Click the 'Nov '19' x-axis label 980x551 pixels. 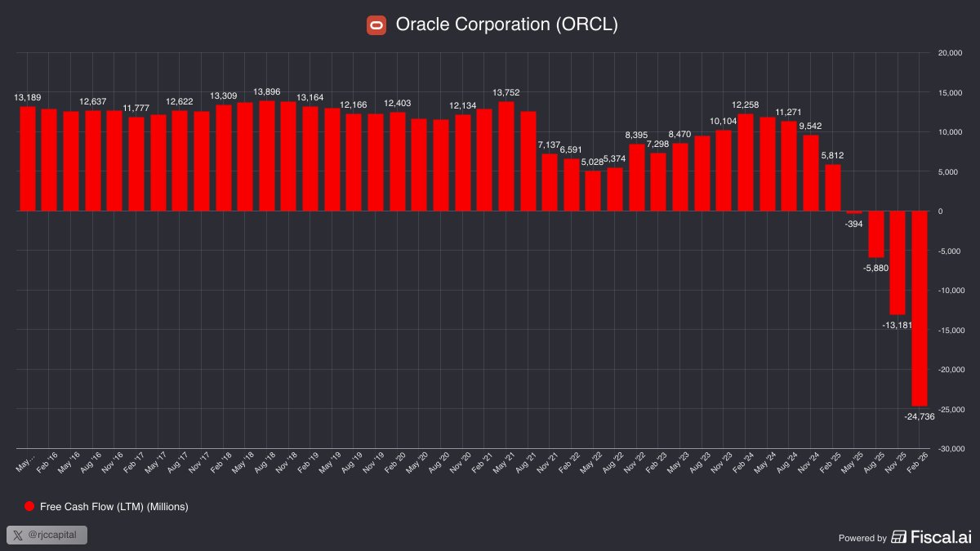click(372, 464)
